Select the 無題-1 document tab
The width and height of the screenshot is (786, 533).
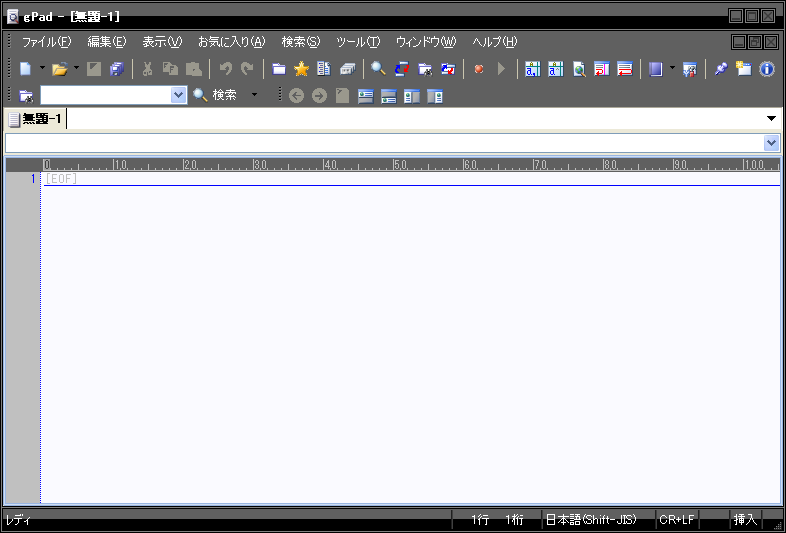click(x=40, y=119)
